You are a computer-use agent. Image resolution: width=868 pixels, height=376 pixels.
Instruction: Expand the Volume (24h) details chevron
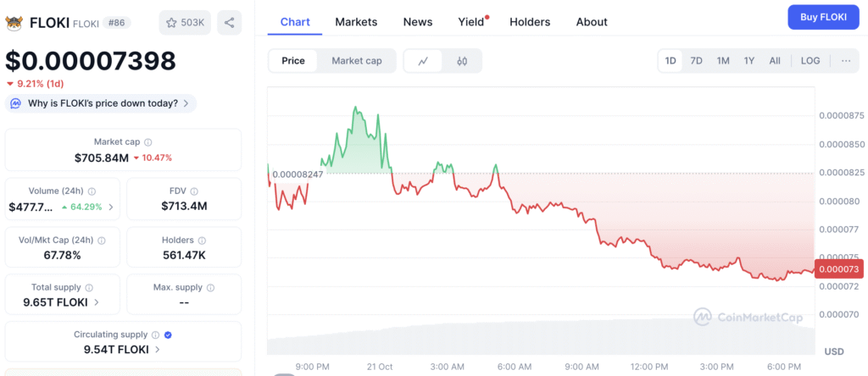[x=112, y=207]
